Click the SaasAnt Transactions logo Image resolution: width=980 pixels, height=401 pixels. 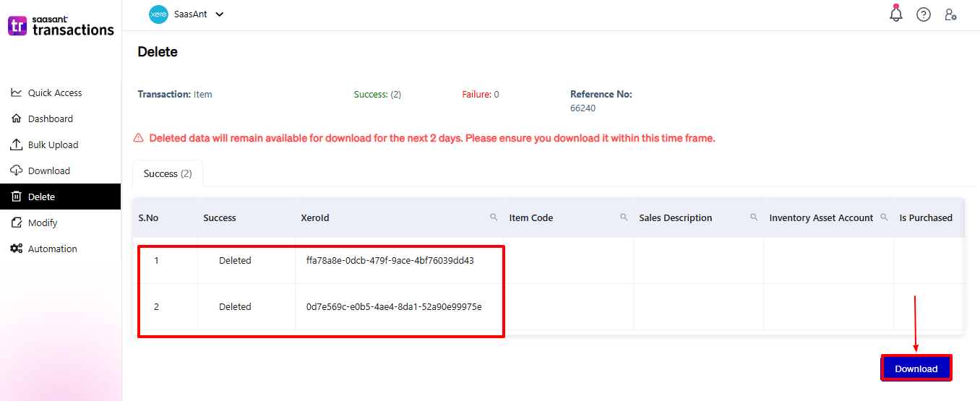pos(61,27)
